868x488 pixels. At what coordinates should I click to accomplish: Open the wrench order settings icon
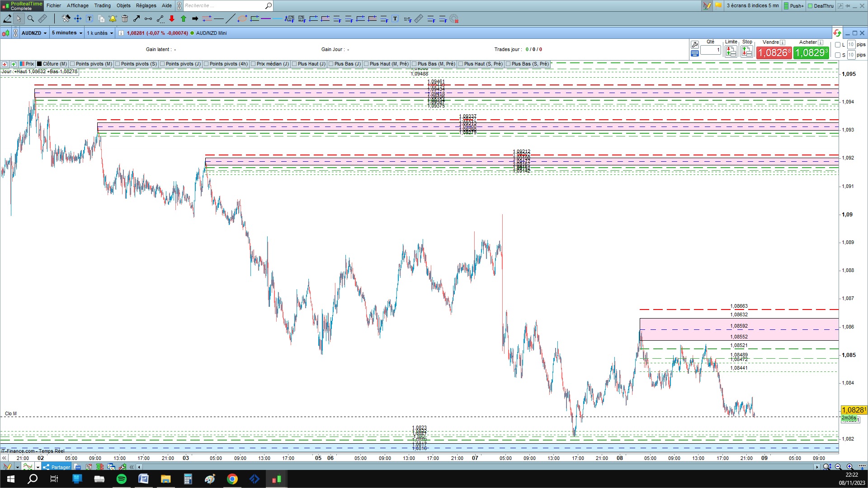(x=695, y=44)
